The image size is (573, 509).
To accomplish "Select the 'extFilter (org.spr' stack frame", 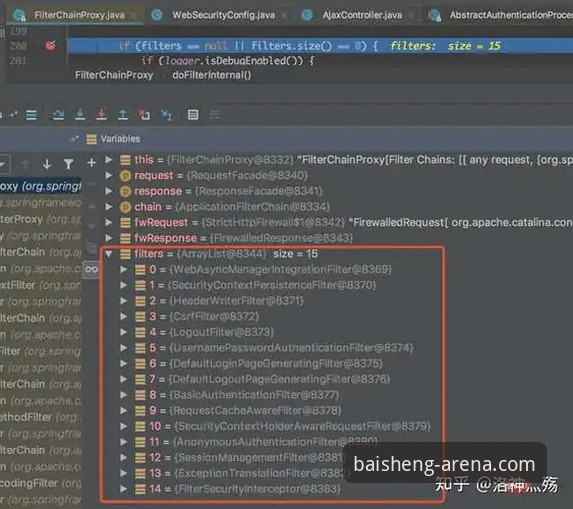I will pyautogui.click(x=41, y=285).
